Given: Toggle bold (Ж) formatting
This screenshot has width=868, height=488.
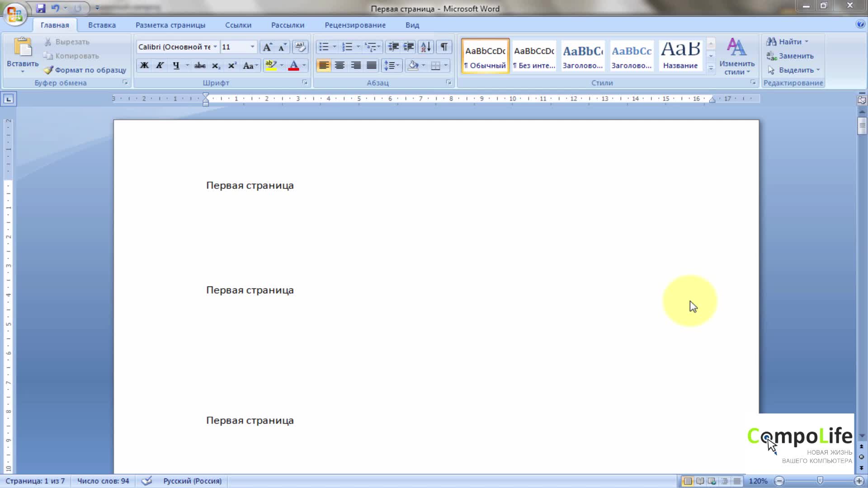Looking at the screenshot, I should [144, 66].
